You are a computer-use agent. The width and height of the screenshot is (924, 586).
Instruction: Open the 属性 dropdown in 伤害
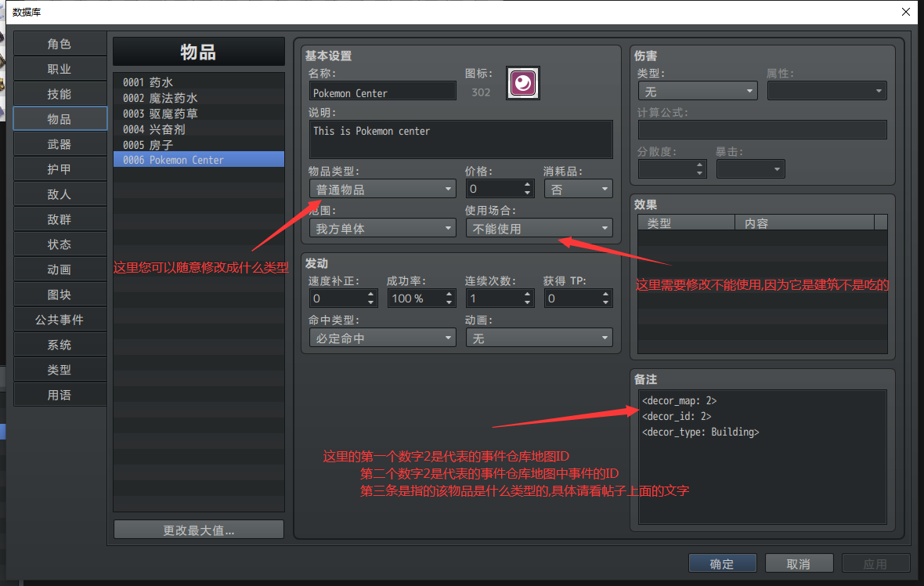pyautogui.click(x=827, y=92)
